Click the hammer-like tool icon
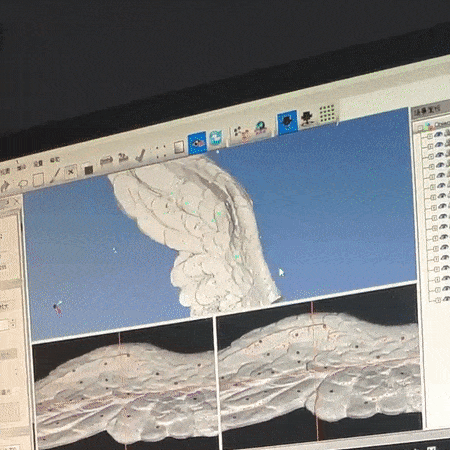The width and height of the screenshot is (450, 450). (141, 155)
